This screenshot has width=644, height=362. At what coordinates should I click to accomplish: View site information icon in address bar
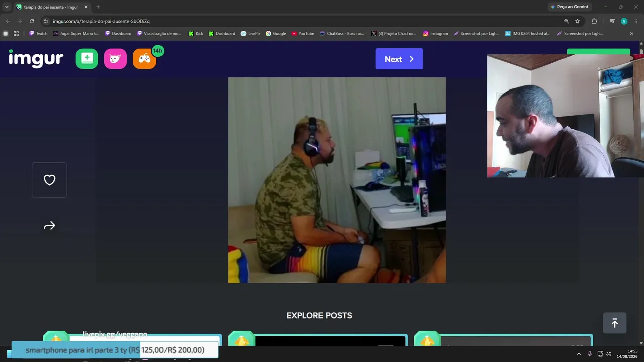46,21
